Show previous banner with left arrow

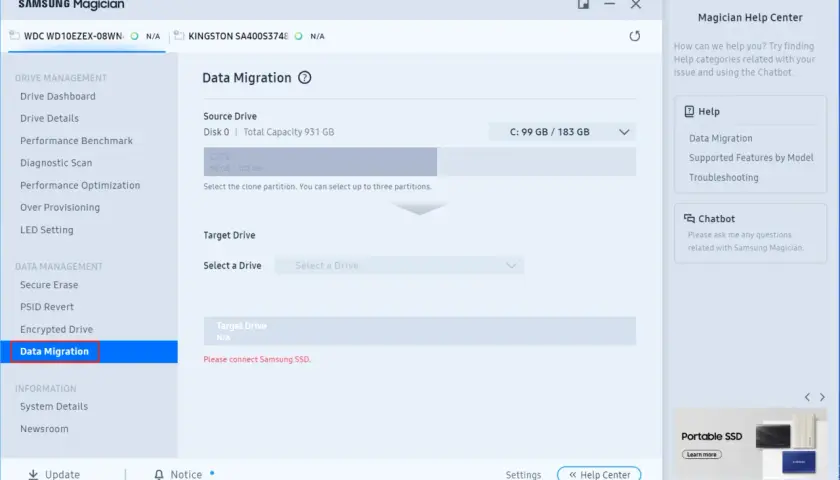[x=807, y=397]
